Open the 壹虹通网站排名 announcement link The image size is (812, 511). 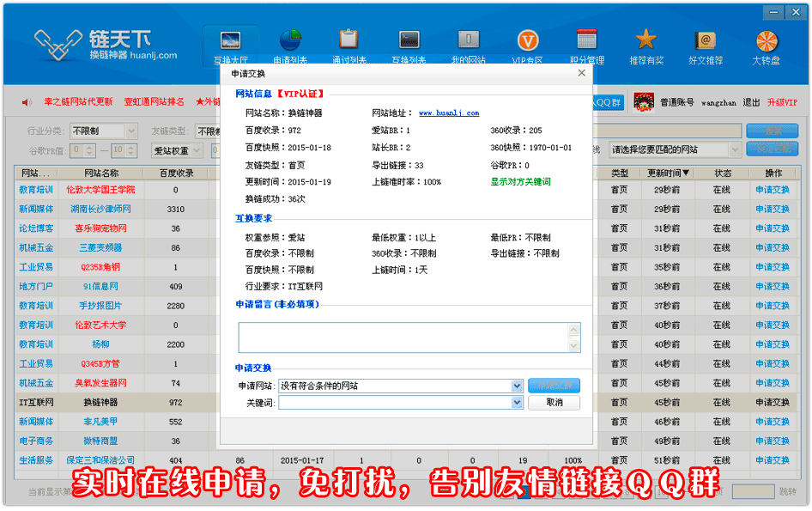tap(154, 102)
